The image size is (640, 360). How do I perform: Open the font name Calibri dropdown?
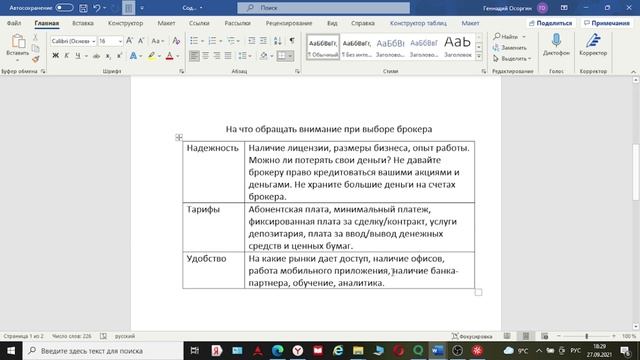coord(93,41)
